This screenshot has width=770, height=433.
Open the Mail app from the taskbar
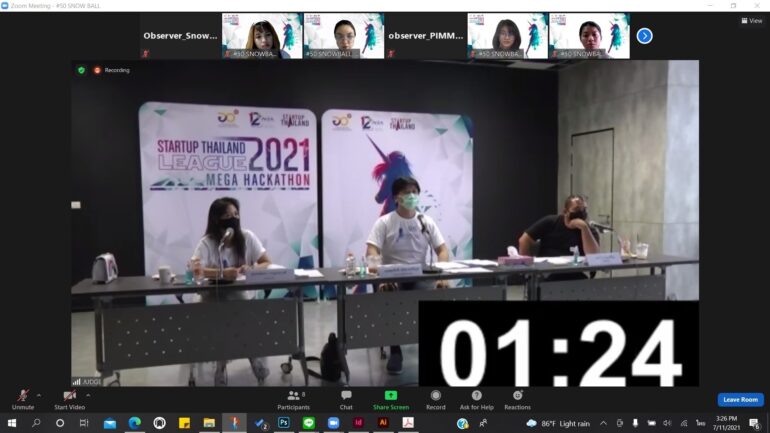pyautogui.click(x=110, y=423)
